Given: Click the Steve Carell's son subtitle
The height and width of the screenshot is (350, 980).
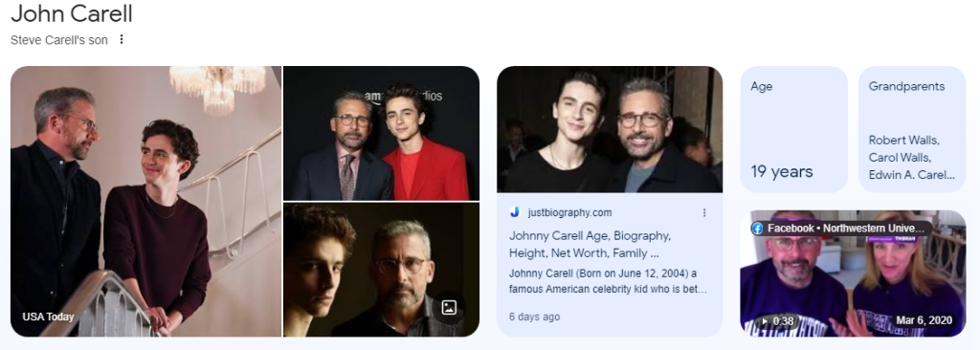Looking at the screenshot, I should [58, 40].
